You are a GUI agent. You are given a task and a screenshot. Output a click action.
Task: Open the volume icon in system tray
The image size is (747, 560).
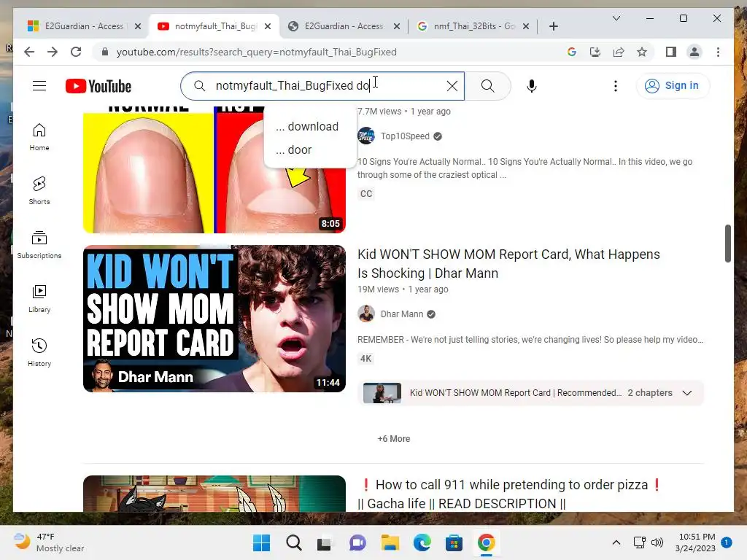(x=657, y=542)
